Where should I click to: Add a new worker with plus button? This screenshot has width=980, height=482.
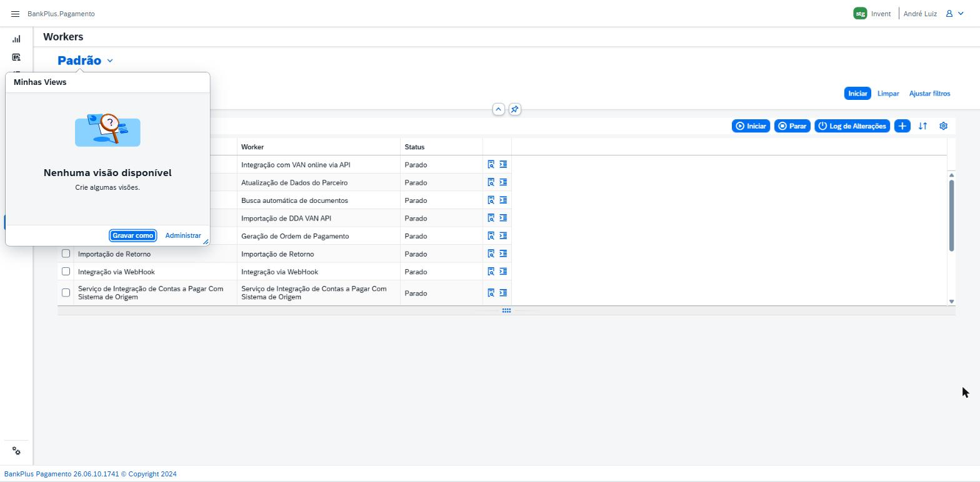[x=902, y=126]
